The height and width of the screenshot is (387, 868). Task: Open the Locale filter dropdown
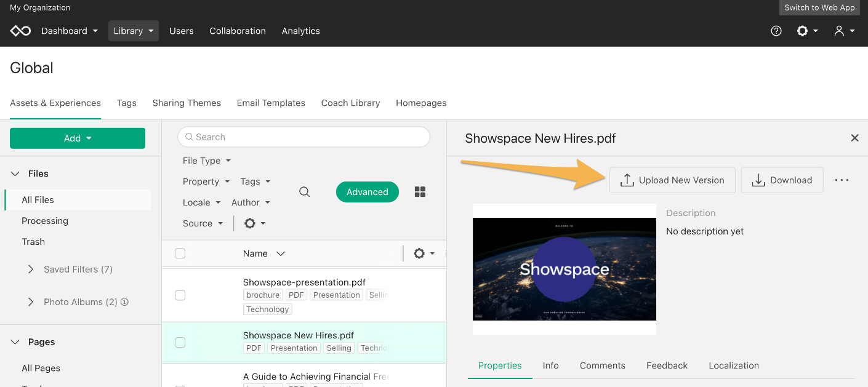201,202
